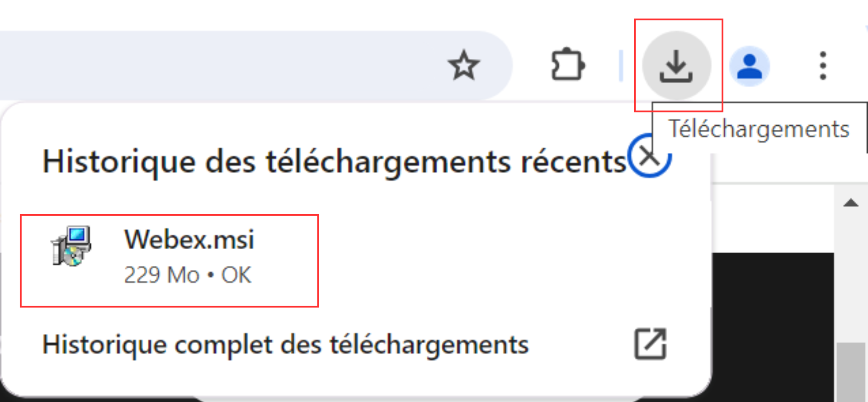The height and width of the screenshot is (402, 868).
Task: Click the scrollbar up arrow
Action: pos(851,203)
